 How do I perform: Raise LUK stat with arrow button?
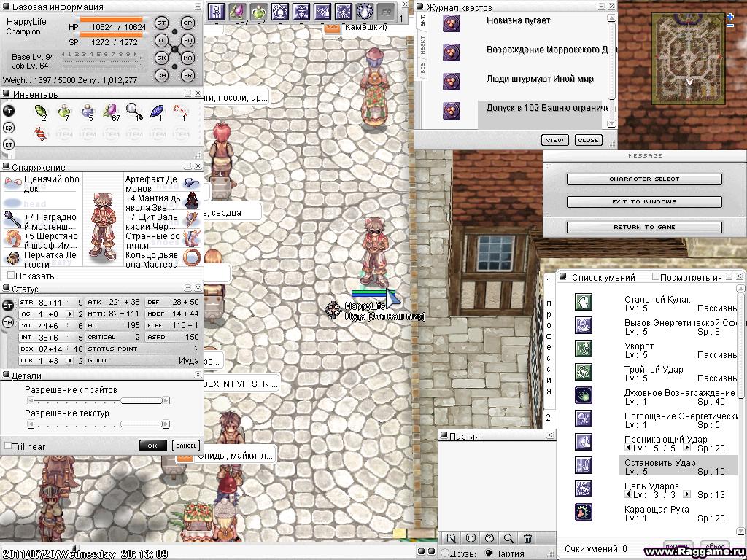tap(69, 360)
